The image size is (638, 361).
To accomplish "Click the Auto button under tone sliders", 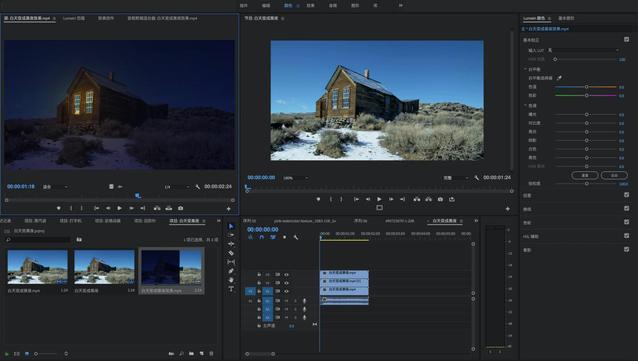I will [x=614, y=175].
